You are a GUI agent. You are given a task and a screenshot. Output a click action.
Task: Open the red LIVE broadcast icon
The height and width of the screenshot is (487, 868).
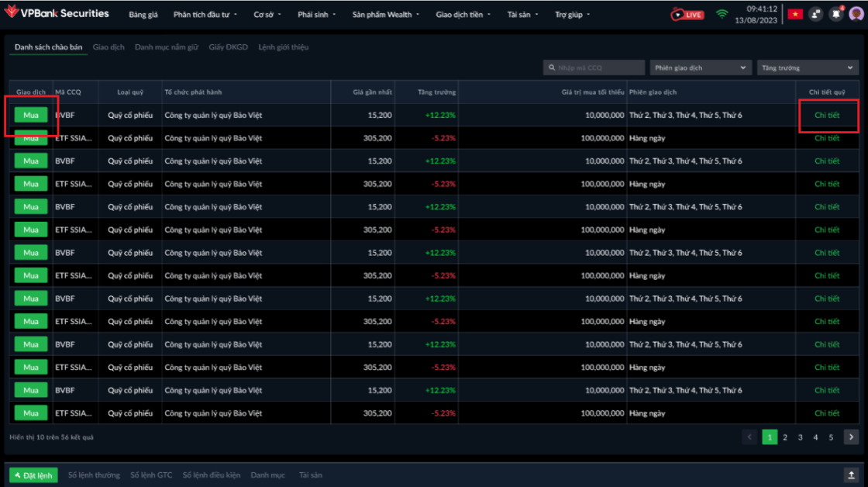(687, 14)
